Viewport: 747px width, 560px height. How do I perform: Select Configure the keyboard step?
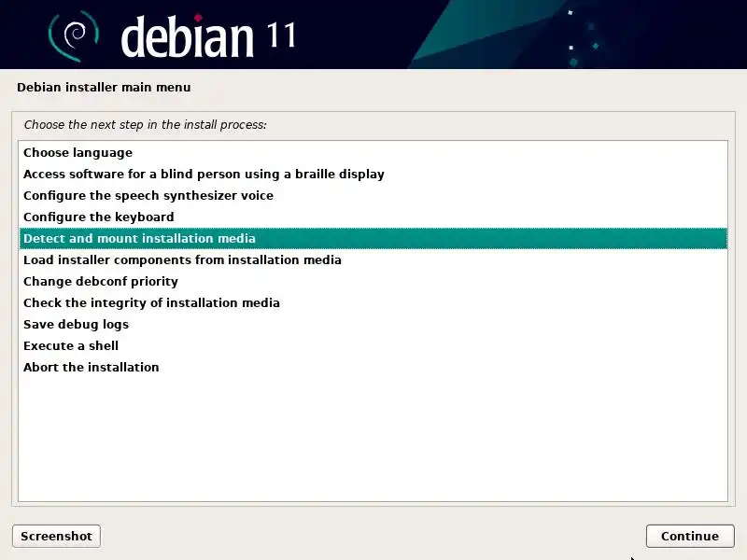(x=373, y=217)
